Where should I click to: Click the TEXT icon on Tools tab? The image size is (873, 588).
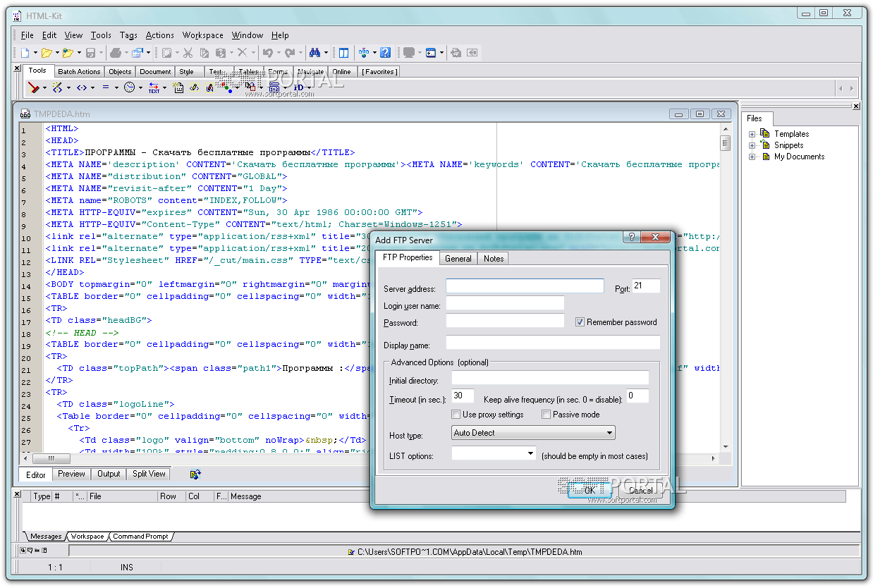154,87
